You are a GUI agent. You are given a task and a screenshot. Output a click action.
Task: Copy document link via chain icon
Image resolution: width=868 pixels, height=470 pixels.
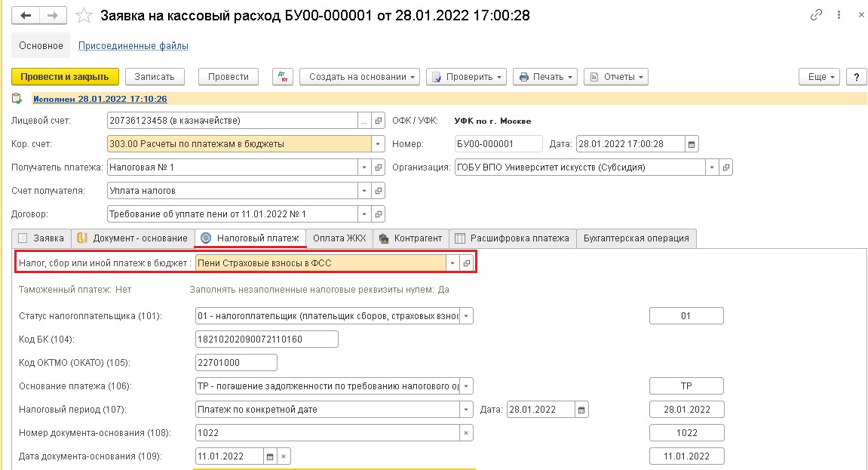[816, 15]
